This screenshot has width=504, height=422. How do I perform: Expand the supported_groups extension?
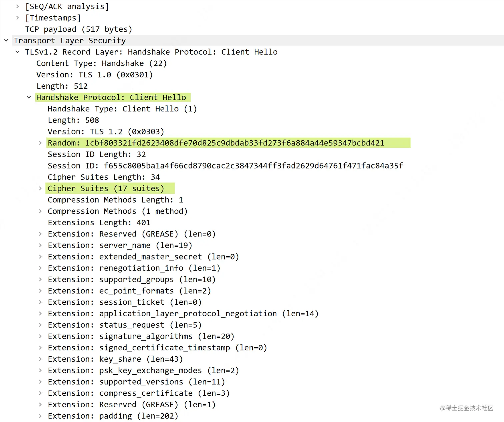pyautogui.click(x=40, y=279)
